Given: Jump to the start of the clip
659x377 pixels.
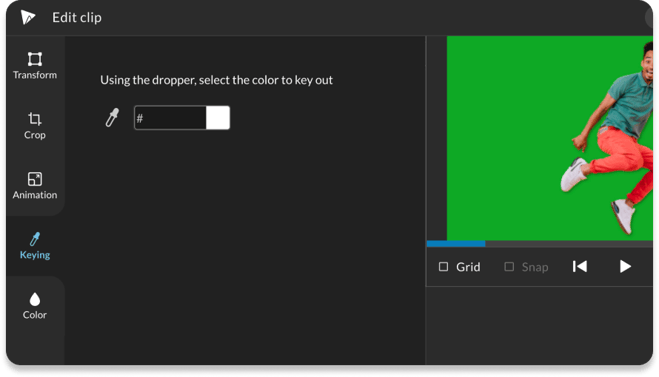Looking at the screenshot, I should point(580,266).
